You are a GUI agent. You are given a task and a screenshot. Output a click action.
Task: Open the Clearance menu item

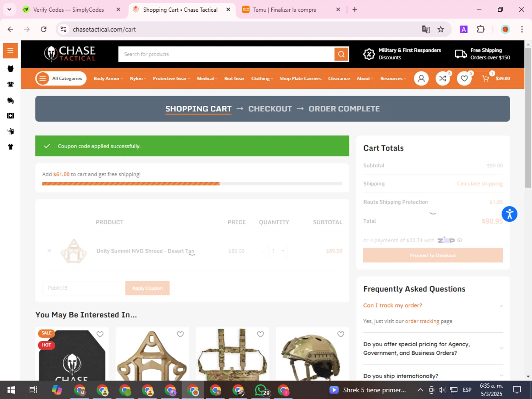click(x=339, y=78)
